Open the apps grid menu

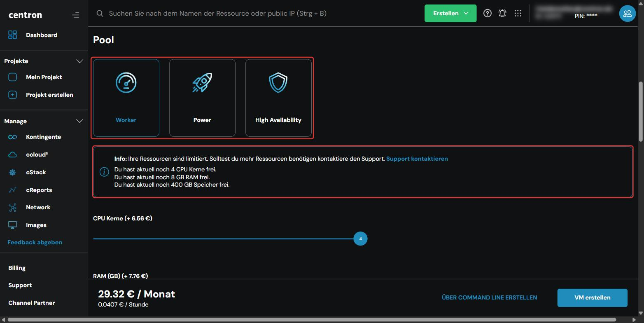point(518,13)
